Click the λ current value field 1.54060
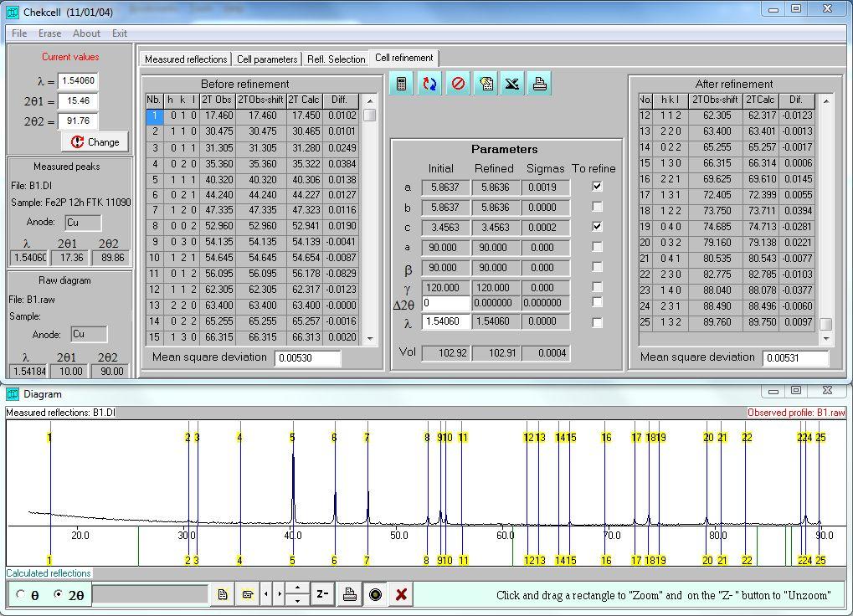 (x=78, y=80)
